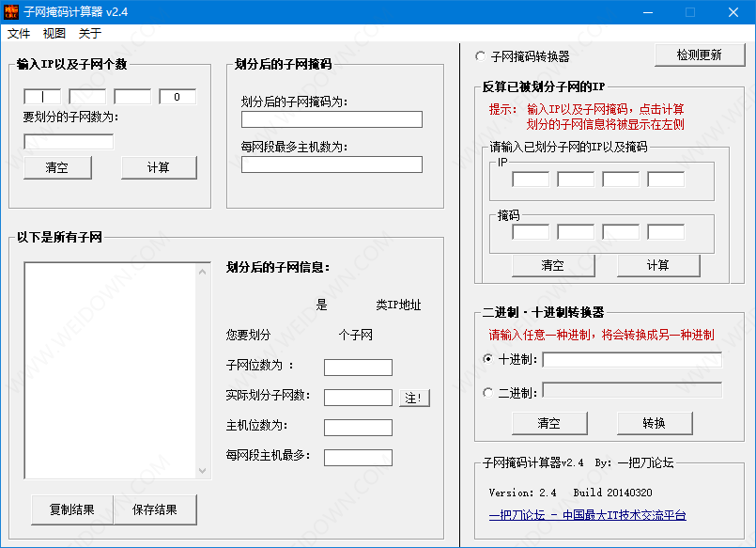The image size is (756, 548).
Task: Click the 十进制 decimal text field
Action: tap(632, 359)
